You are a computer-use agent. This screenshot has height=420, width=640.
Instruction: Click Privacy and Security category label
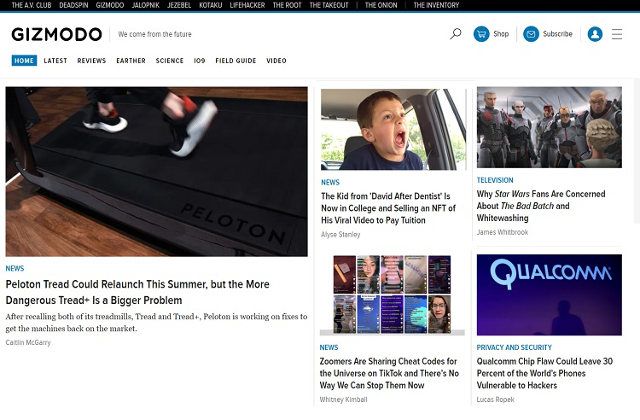(x=514, y=347)
